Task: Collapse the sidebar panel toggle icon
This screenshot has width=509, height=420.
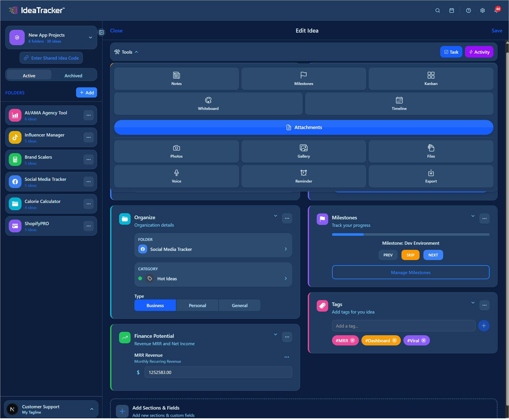Action: click(x=101, y=32)
